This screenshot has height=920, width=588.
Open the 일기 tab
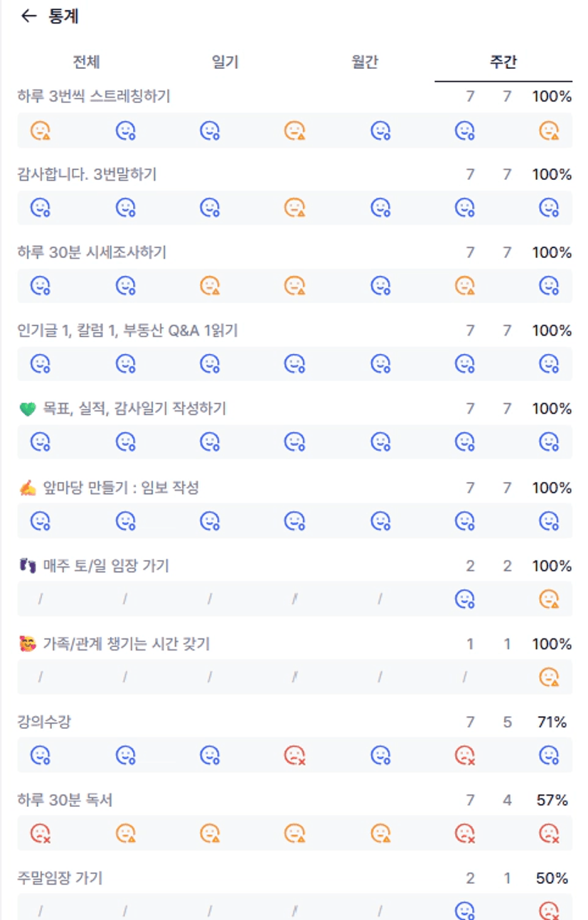pyautogui.click(x=225, y=62)
